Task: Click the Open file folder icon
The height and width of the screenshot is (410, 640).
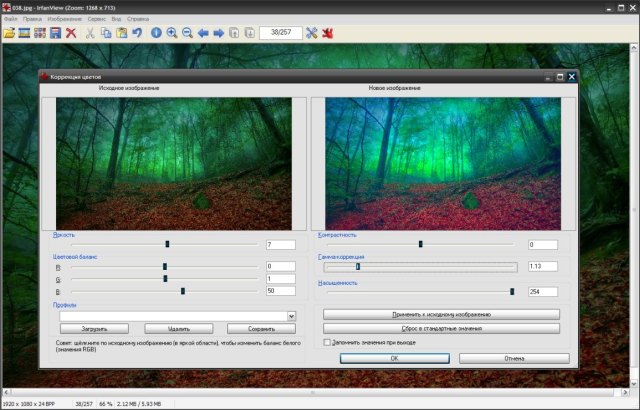Action: [9, 33]
